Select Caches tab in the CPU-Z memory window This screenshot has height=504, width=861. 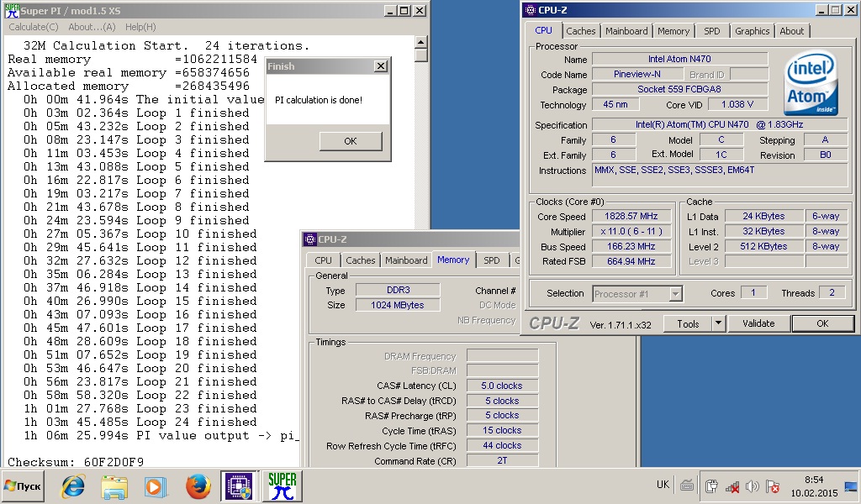point(360,260)
